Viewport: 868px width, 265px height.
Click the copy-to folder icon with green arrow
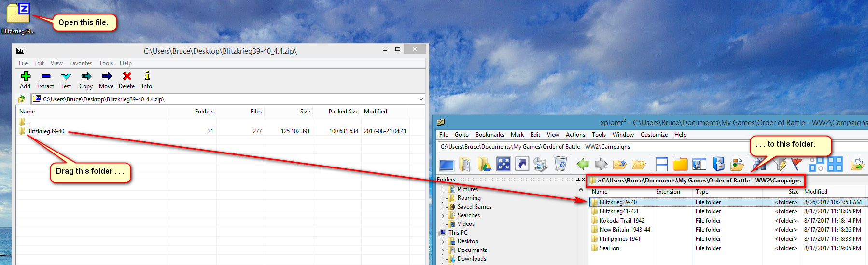pyautogui.click(x=857, y=165)
